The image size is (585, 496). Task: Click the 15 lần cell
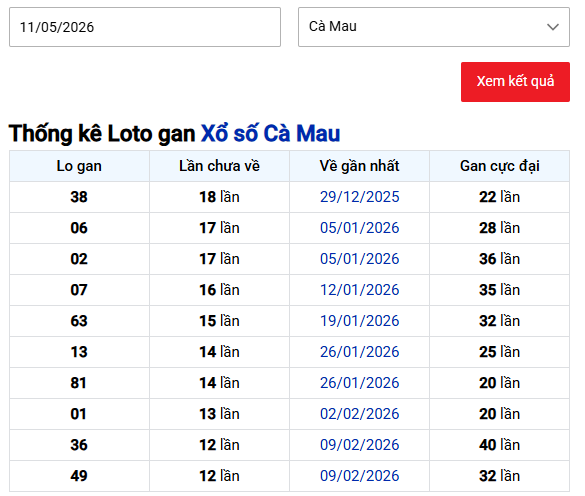(x=219, y=321)
